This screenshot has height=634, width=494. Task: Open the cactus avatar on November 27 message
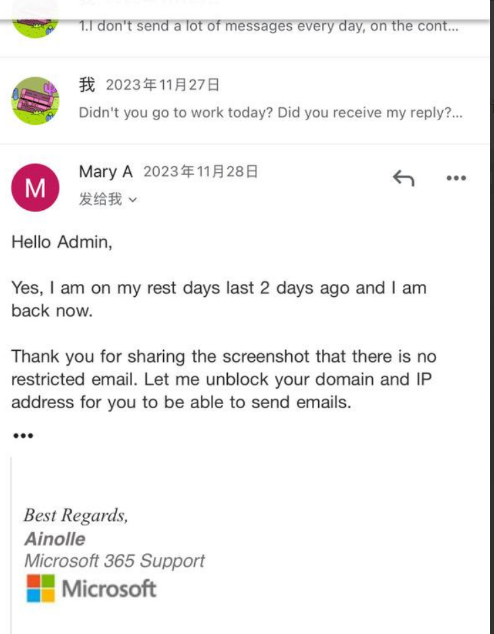coord(35,101)
